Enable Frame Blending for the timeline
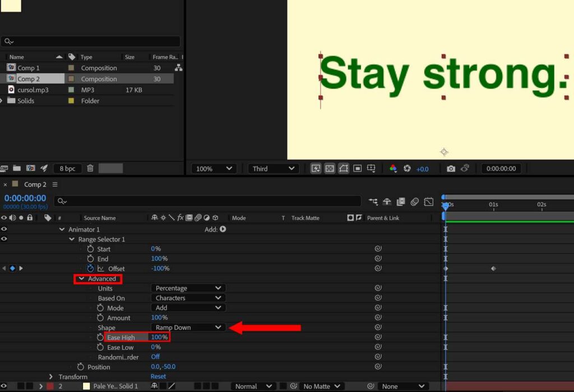 click(401, 201)
